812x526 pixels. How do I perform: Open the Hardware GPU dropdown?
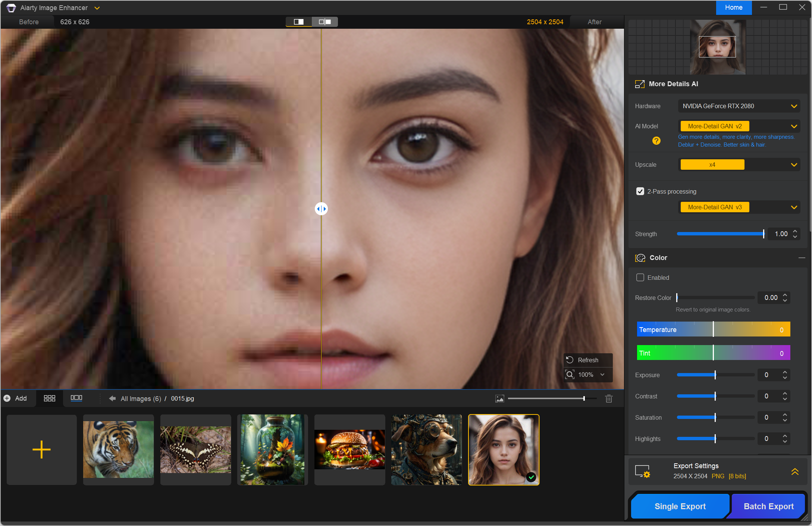[x=794, y=106]
